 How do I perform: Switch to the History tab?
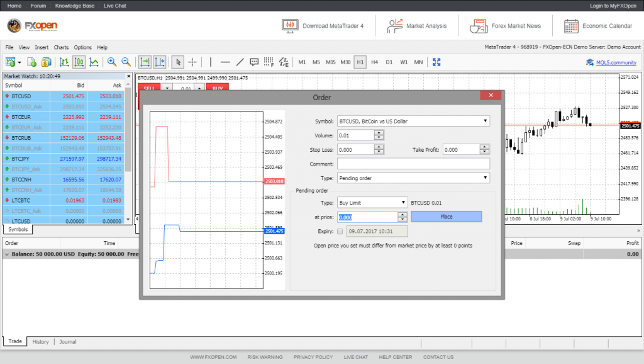click(x=41, y=342)
